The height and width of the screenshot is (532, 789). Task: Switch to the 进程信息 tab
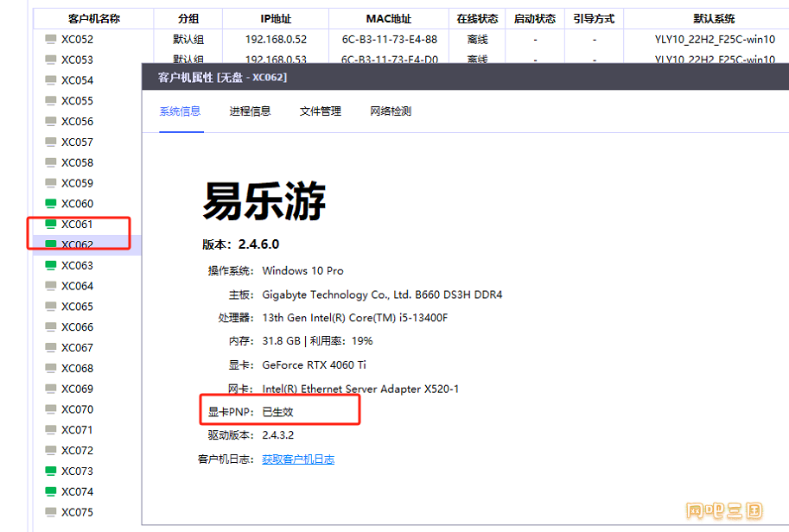coord(250,111)
